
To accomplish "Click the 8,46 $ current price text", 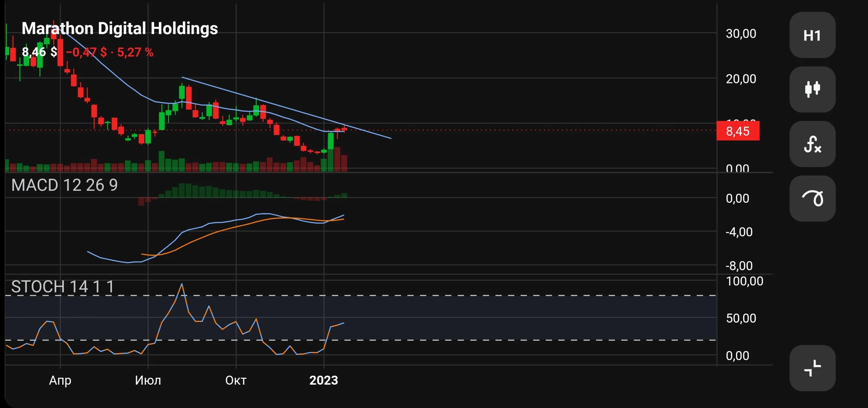I will [x=40, y=52].
